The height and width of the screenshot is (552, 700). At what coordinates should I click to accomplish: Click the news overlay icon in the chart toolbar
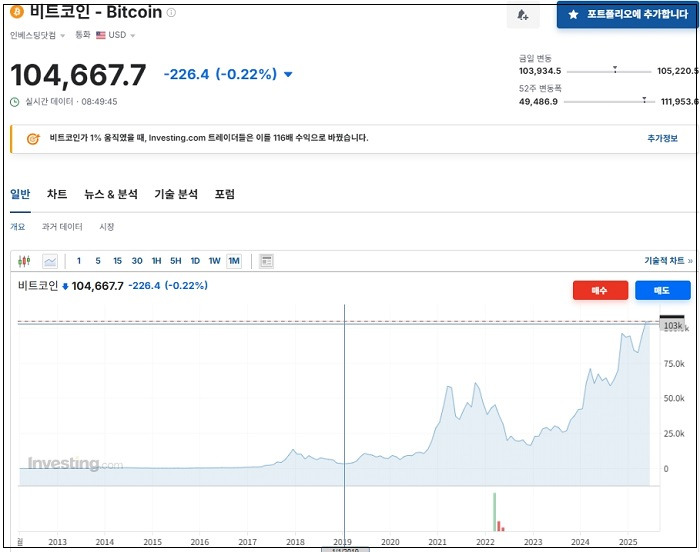coord(267,261)
